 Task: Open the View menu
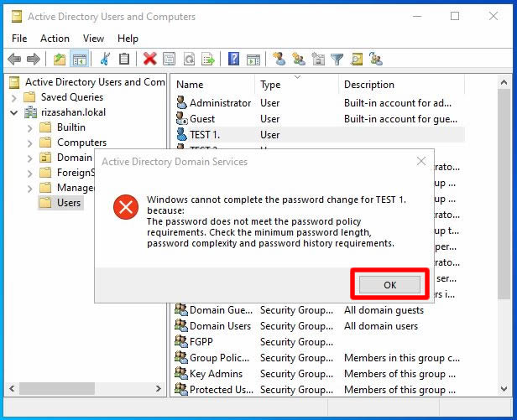(93, 39)
